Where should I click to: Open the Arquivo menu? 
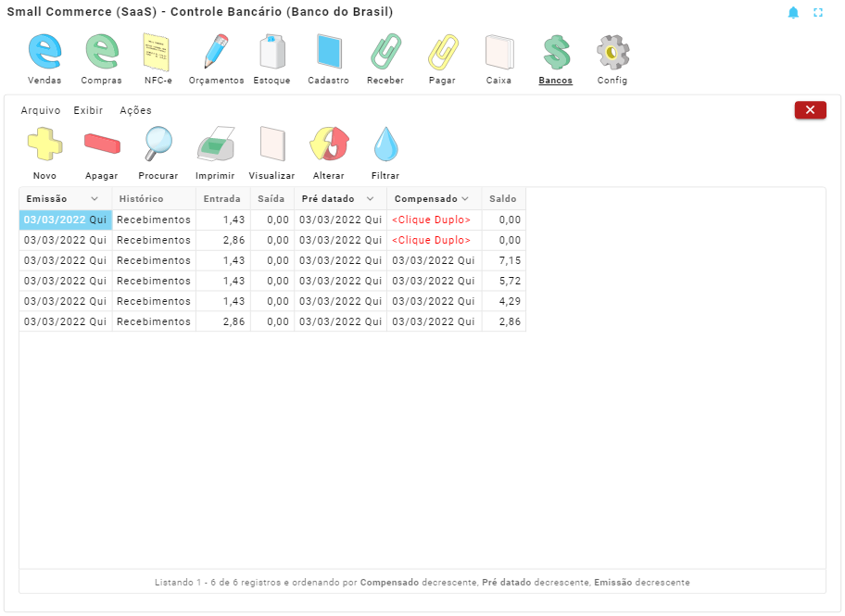[41, 110]
